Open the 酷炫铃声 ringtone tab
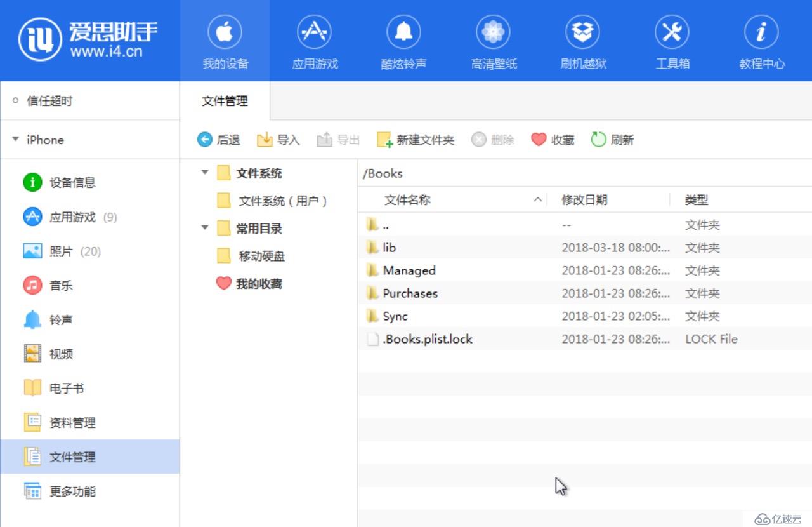Image resolution: width=812 pixels, height=527 pixels. [x=404, y=42]
